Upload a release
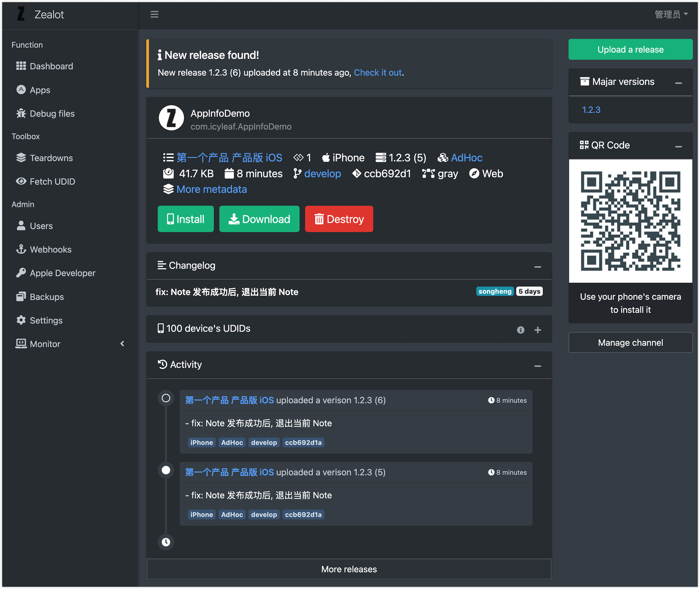This screenshot has width=700, height=589. click(x=630, y=49)
